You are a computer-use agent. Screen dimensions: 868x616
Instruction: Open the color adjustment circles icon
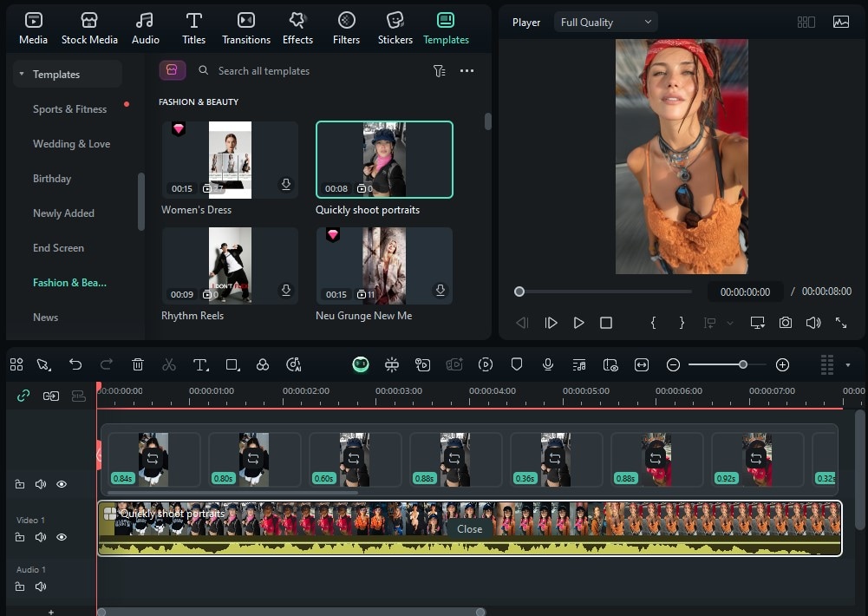click(x=263, y=364)
